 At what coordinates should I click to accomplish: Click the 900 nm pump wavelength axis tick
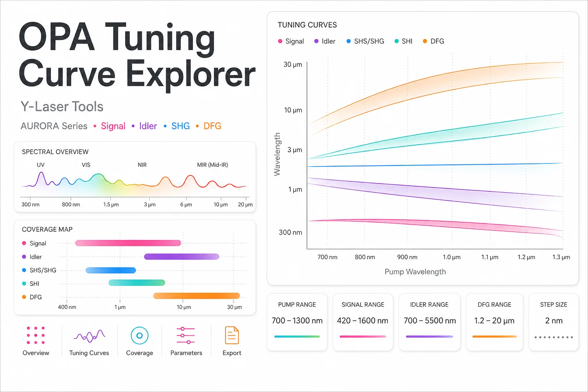pos(407,257)
